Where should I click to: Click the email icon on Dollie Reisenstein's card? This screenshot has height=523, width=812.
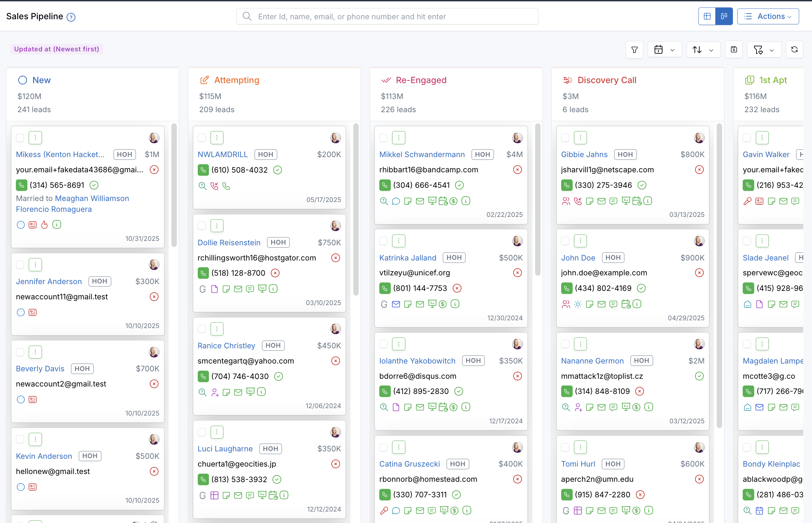(x=238, y=289)
